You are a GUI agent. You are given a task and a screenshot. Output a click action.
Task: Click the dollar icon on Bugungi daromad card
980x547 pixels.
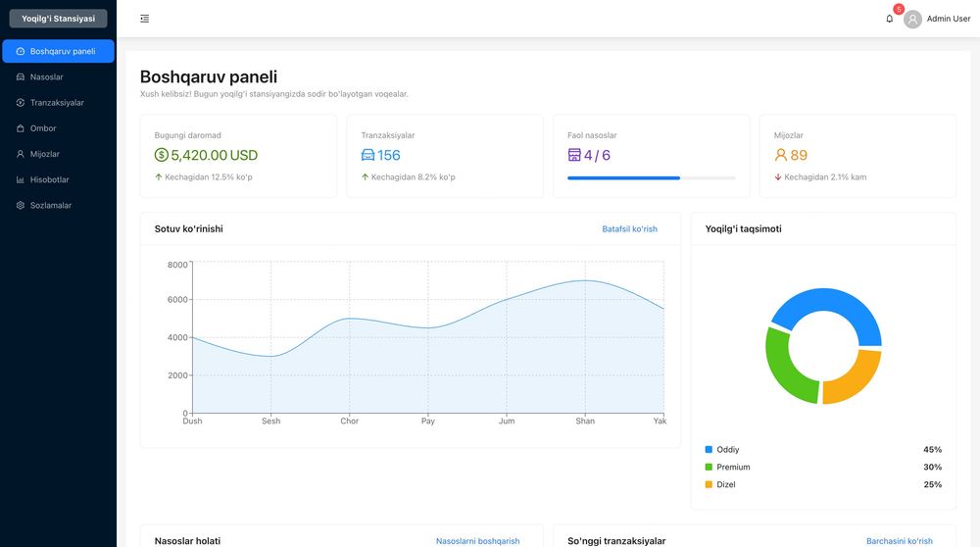(x=162, y=155)
